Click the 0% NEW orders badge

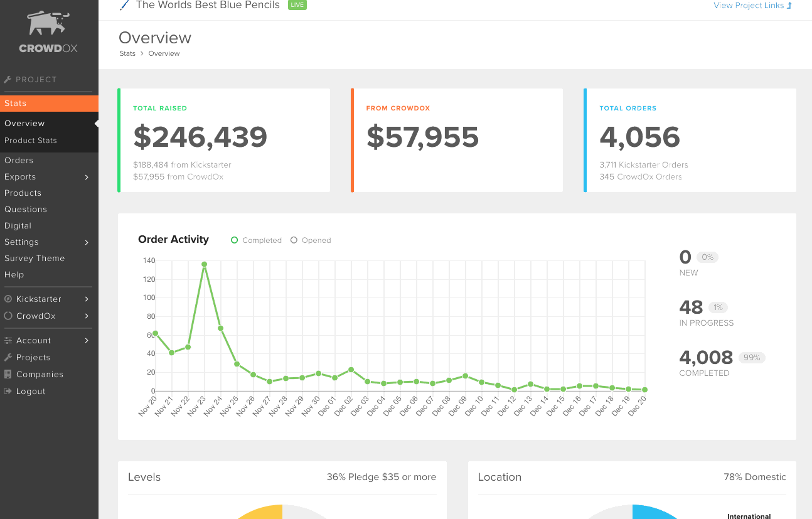pos(708,257)
